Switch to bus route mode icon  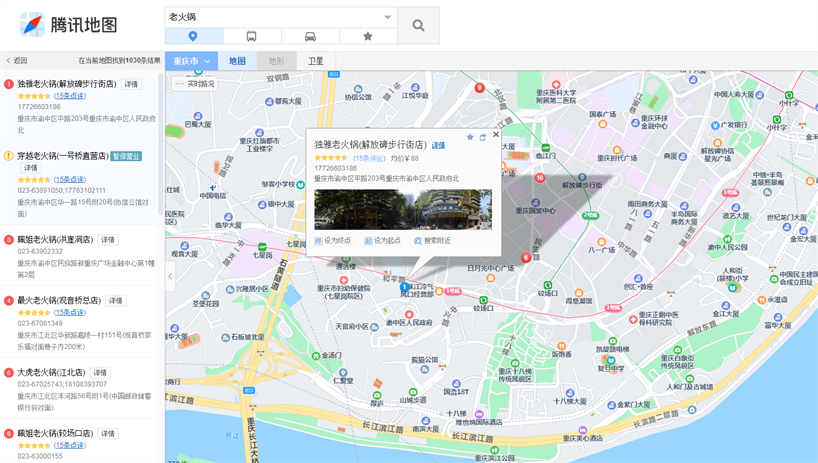tap(251, 36)
